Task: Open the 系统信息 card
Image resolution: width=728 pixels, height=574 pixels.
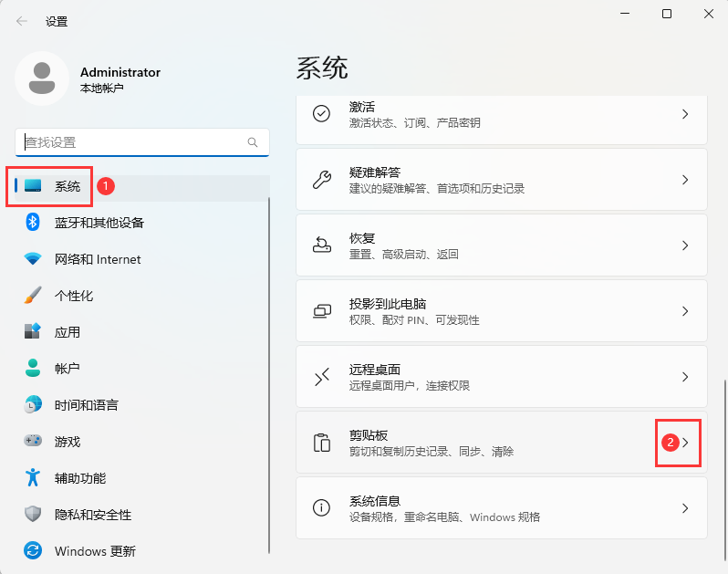Action: [502, 508]
